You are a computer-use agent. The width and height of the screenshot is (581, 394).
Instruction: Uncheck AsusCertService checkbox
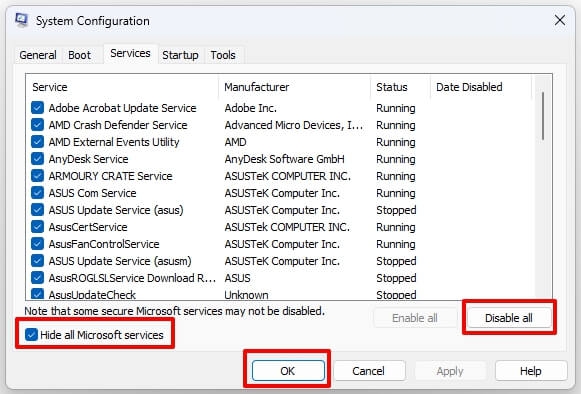click(37, 227)
